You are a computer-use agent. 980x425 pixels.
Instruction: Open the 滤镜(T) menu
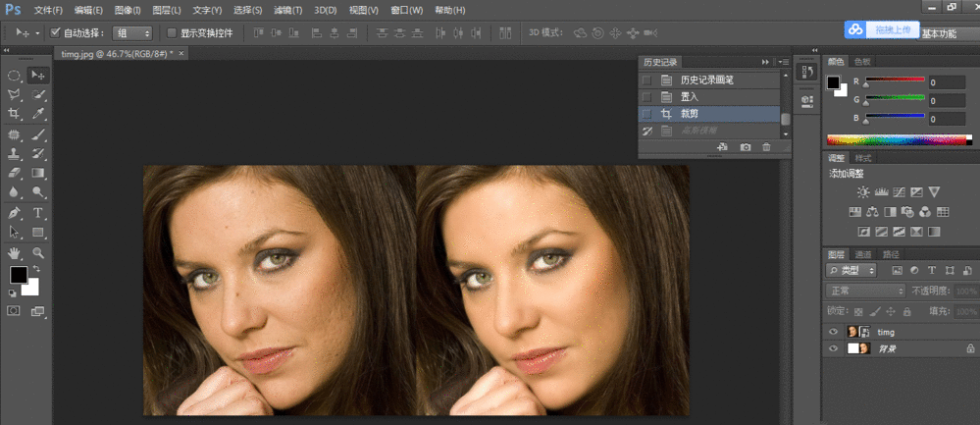click(x=288, y=10)
